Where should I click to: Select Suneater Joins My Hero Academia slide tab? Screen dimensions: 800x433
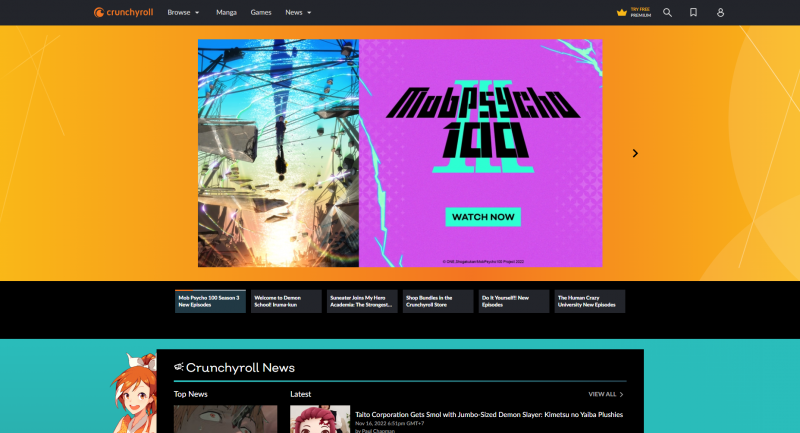[x=362, y=301]
